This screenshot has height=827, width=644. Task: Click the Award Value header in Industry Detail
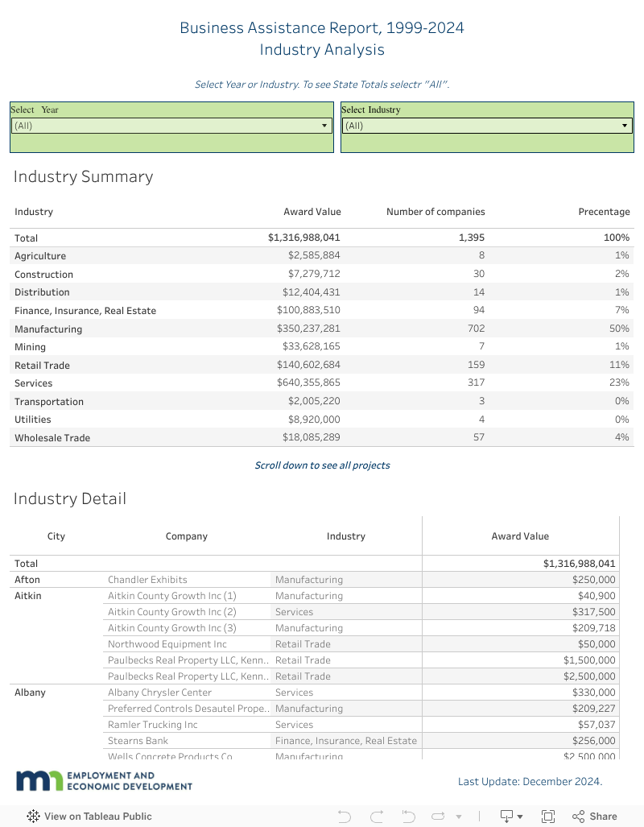click(520, 535)
